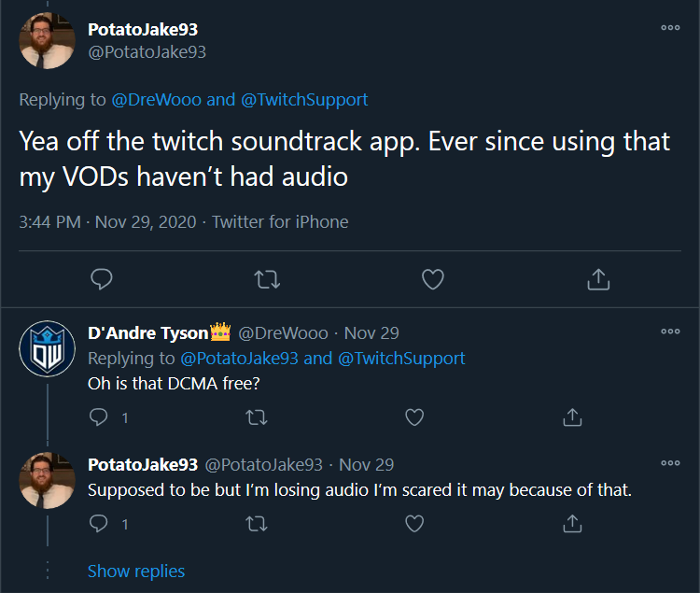700x593 pixels.
Task: Retweet the "Supposed to be" reply
Action: 254,525
